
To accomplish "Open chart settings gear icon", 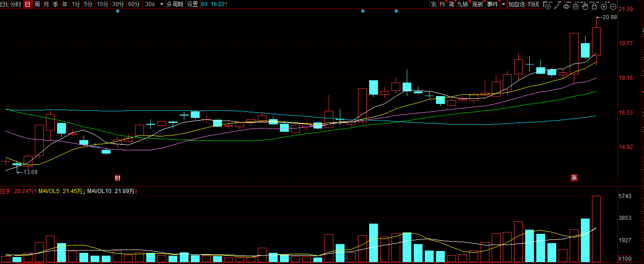I will click(x=548, y=6).
